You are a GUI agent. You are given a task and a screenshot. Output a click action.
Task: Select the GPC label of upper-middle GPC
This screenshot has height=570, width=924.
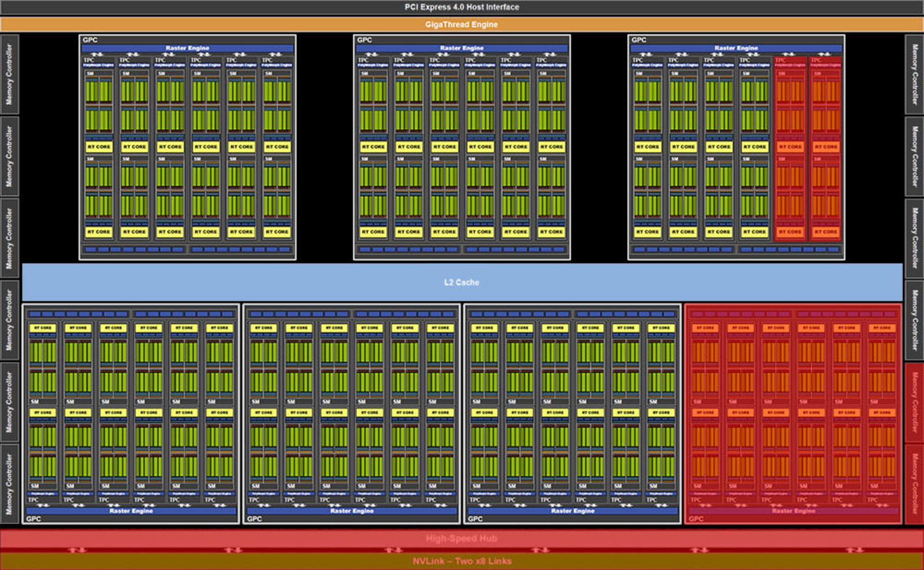click(364, 40)
